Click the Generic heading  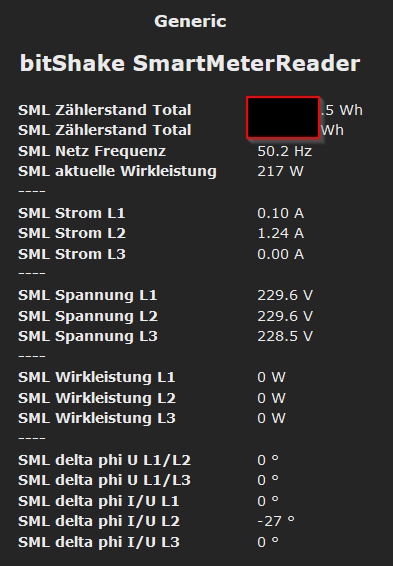190,21
